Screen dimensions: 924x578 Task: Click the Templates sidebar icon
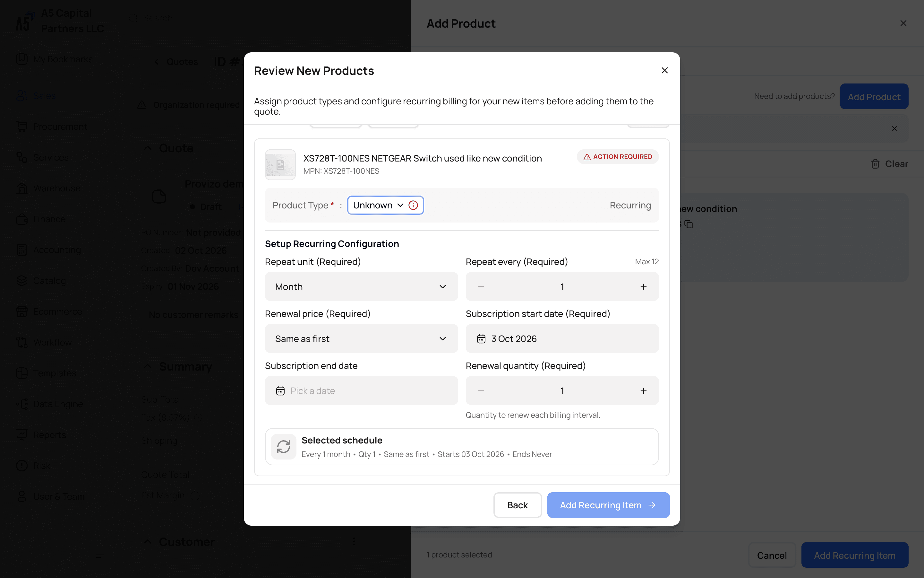[x=22, y=373]
